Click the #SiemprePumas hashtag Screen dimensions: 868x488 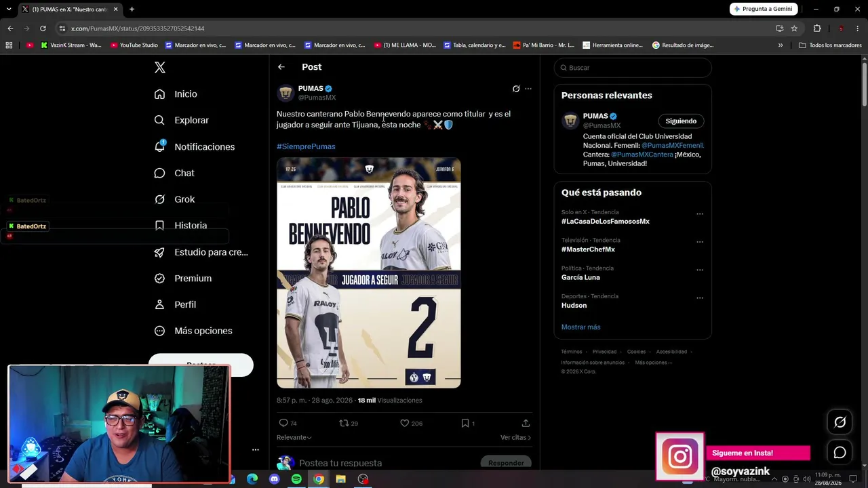[x=306, y=146]
